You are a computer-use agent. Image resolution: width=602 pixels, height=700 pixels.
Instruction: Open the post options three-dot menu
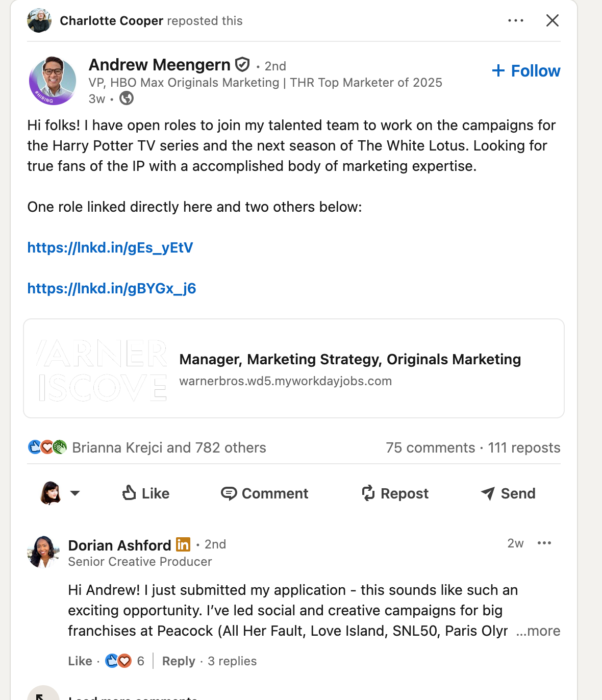515,21
